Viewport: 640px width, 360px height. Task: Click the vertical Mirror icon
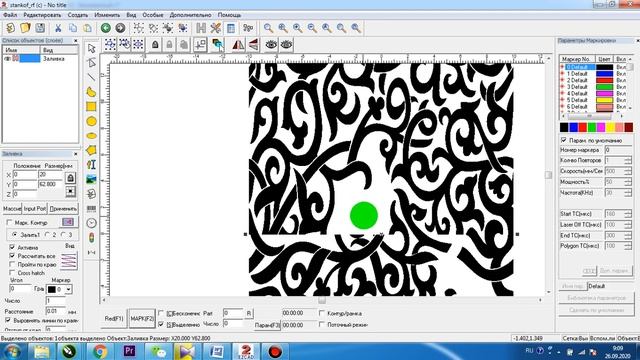(x=253, y=45)
